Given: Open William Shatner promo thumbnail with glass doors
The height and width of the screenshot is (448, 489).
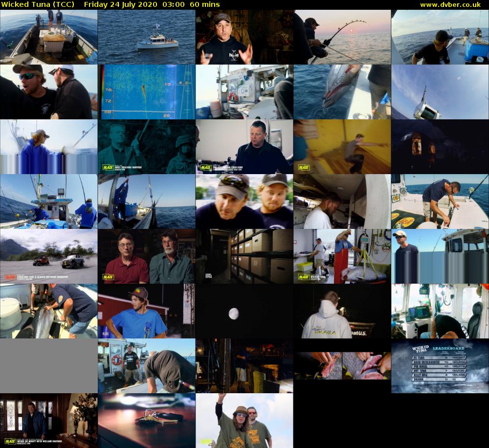Looking at the screenshot, I should coord(48,421).
